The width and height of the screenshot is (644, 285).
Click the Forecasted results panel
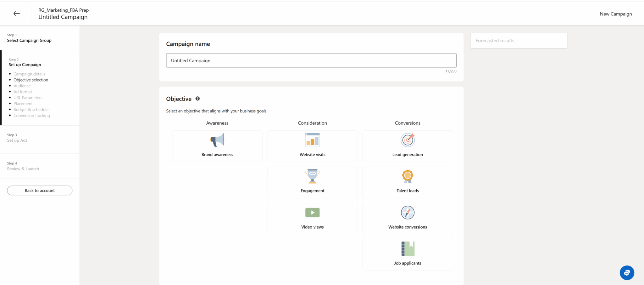coord(519,40)
